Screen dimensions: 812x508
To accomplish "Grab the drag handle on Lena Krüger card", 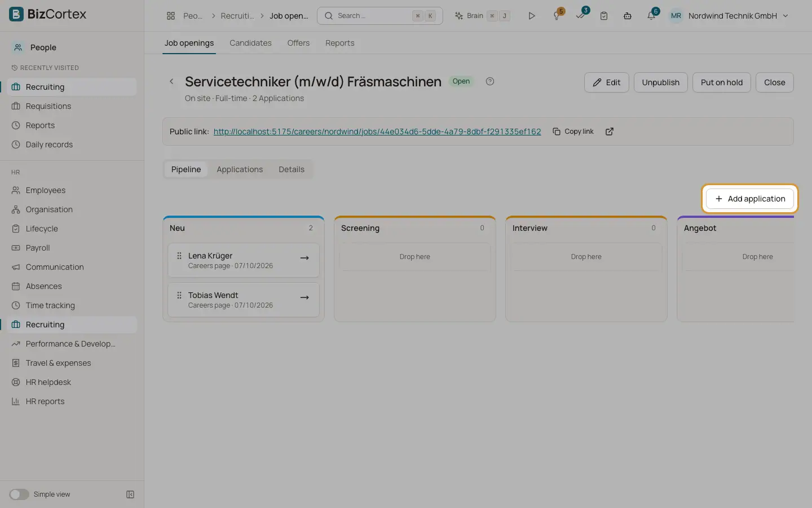I will pyautogui.click(x=179, y=256).
